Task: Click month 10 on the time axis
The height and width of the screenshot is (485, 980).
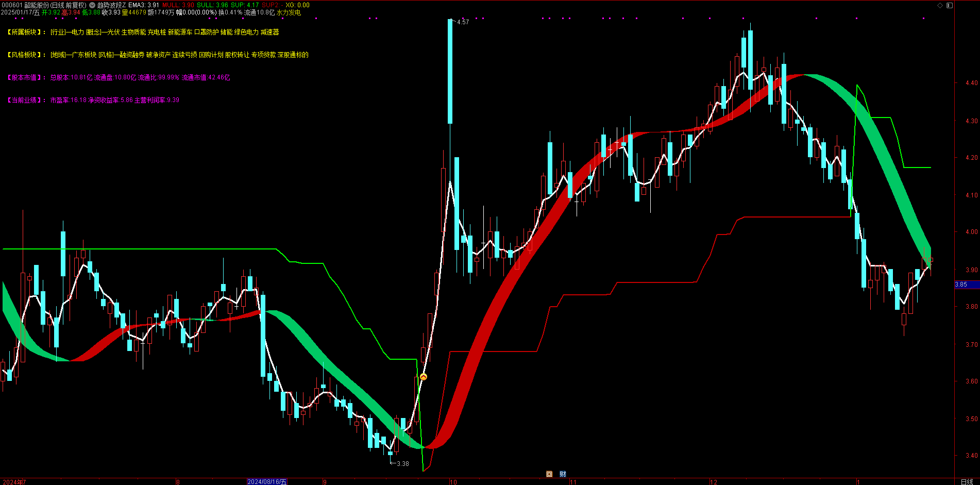Action: 453,482
